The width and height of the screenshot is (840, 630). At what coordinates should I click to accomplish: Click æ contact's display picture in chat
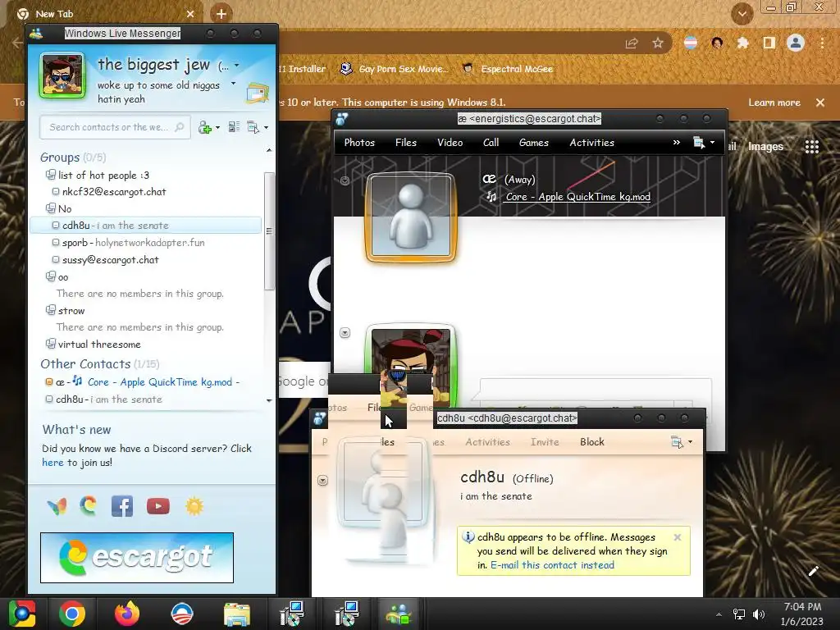tap(411, 217)
